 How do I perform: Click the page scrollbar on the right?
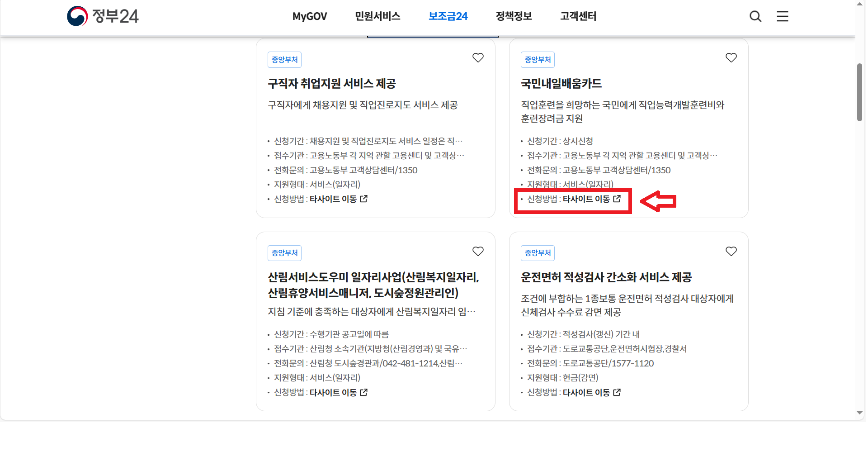(x=859, y=90)
